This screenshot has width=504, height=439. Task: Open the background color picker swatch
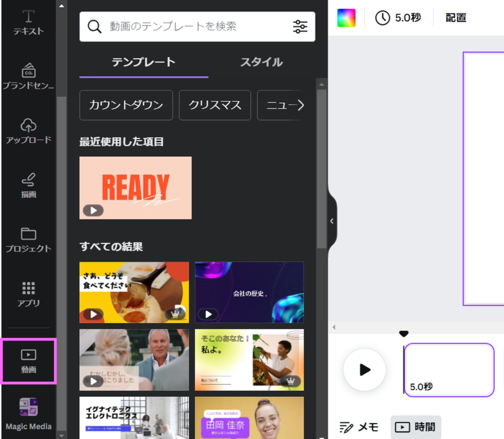pos(346,18)
